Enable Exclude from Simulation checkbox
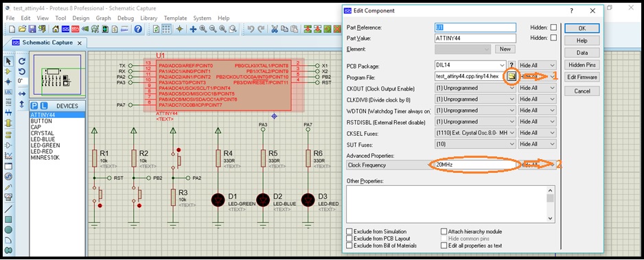The height and width of the screenshot is (260, 644). pos(349,231)
